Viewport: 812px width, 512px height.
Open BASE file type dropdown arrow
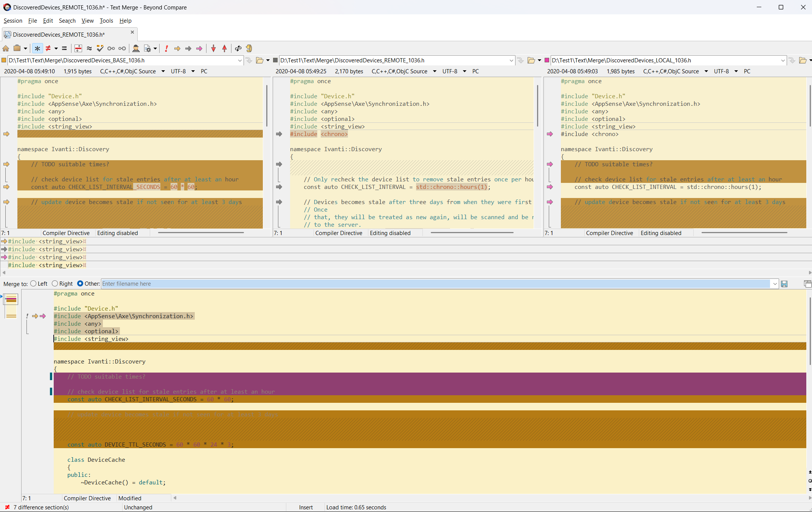pos(163,71)
